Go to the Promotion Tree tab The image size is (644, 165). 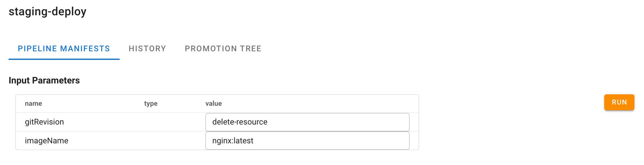click(x=223, y=49)
